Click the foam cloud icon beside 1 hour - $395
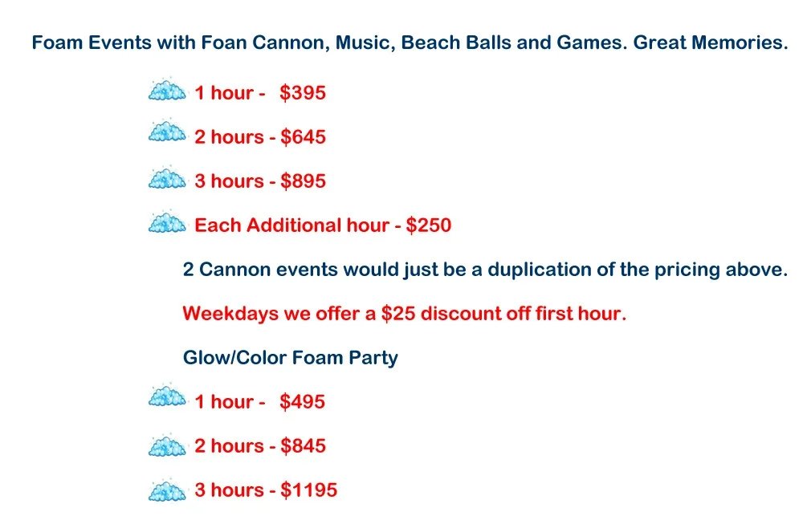The width and height of the screenshot is (803, 532). click(x=167, y=91)
